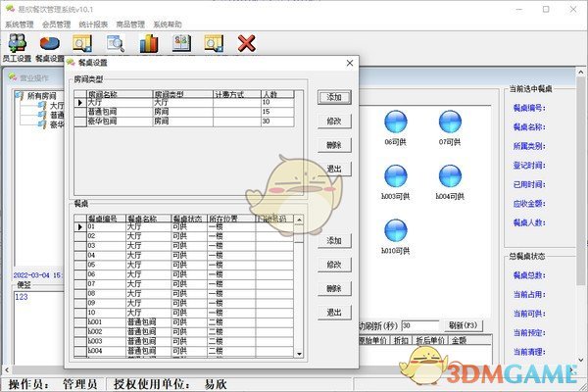Focus the auto-refresh seconds field showing 30
Image resolution: width=588 pixels, height=392 pixels.
419,325
